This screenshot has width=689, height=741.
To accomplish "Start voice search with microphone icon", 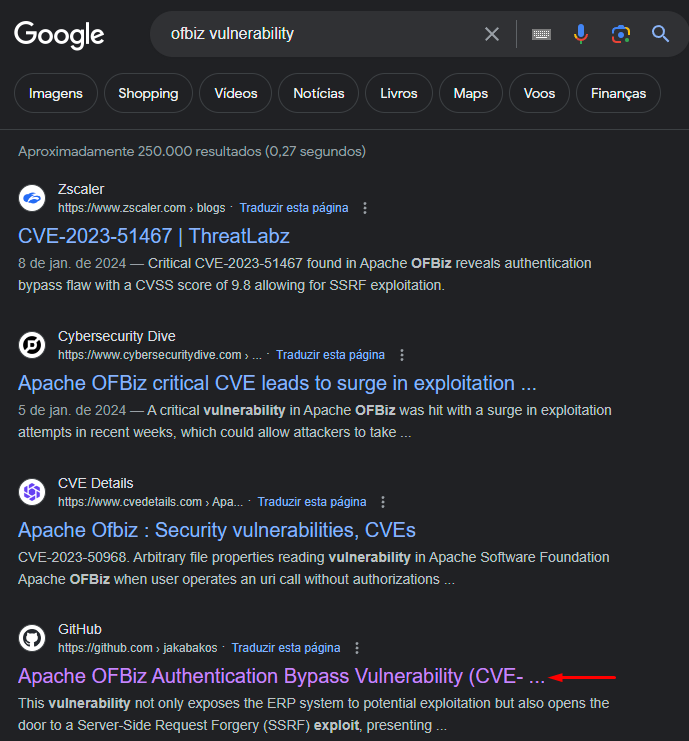I will pyautogui.click(x=581, y=34).
